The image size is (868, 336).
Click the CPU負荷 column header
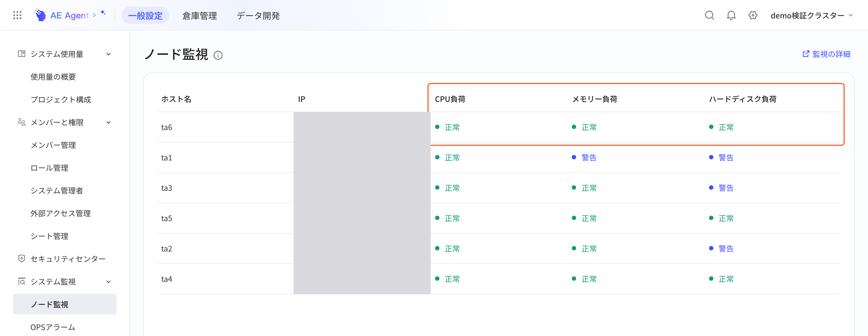450,99
